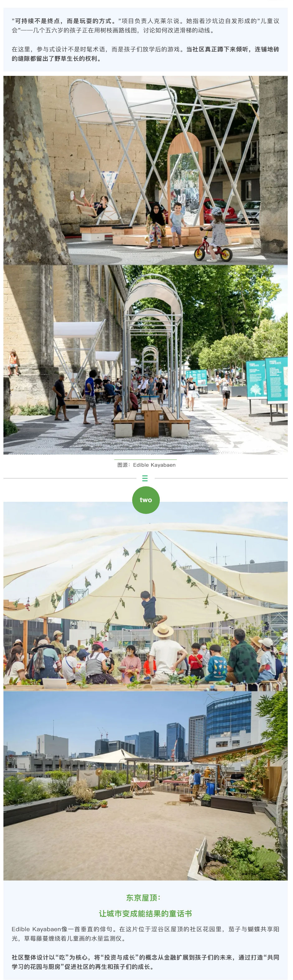Open the arched canopy picnic table photo

tap(145, 359)
